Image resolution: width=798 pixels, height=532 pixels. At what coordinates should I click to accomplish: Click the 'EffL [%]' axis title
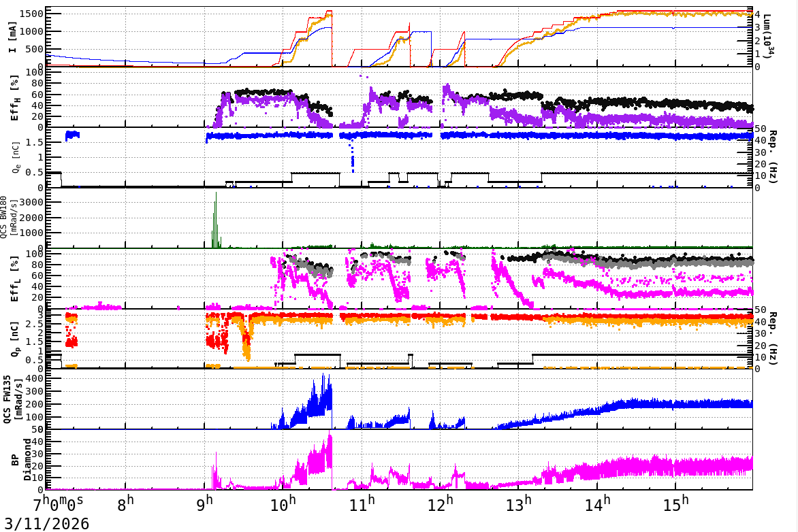point(15,279)
